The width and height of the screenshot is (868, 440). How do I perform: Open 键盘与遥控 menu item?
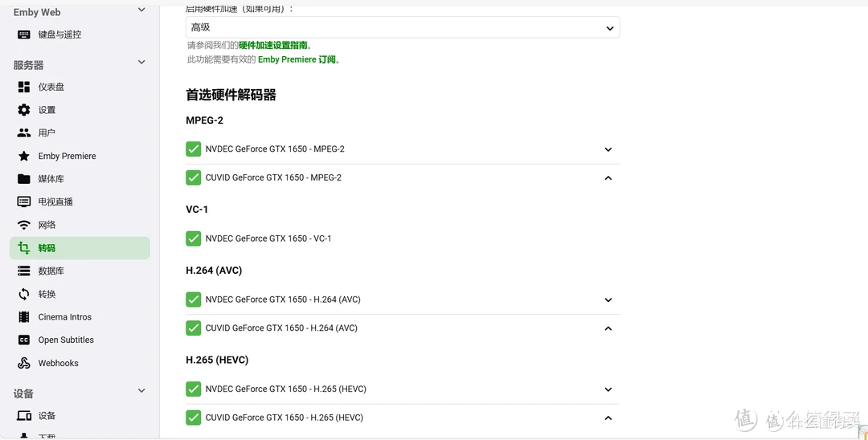pos(80,35)
